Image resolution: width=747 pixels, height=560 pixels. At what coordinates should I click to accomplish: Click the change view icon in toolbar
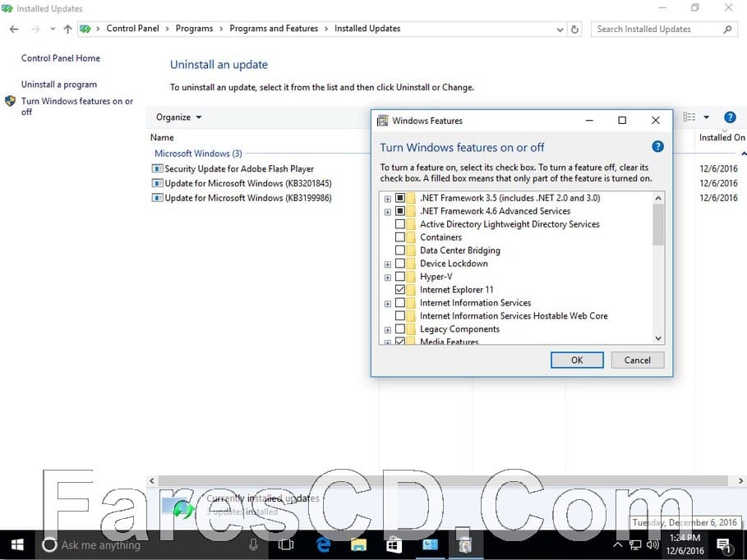[x=689, y=117]
